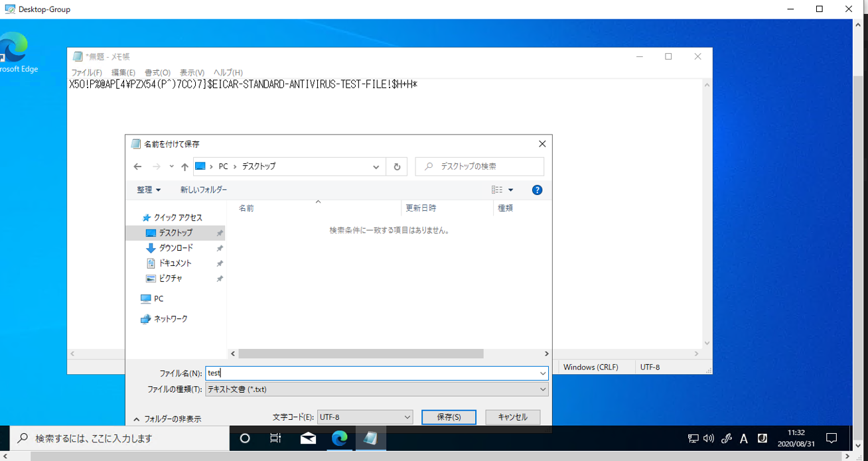Screen dimensions: 868x461
Task: Navigate back using the back arrow icon
Action: point(137,166)
